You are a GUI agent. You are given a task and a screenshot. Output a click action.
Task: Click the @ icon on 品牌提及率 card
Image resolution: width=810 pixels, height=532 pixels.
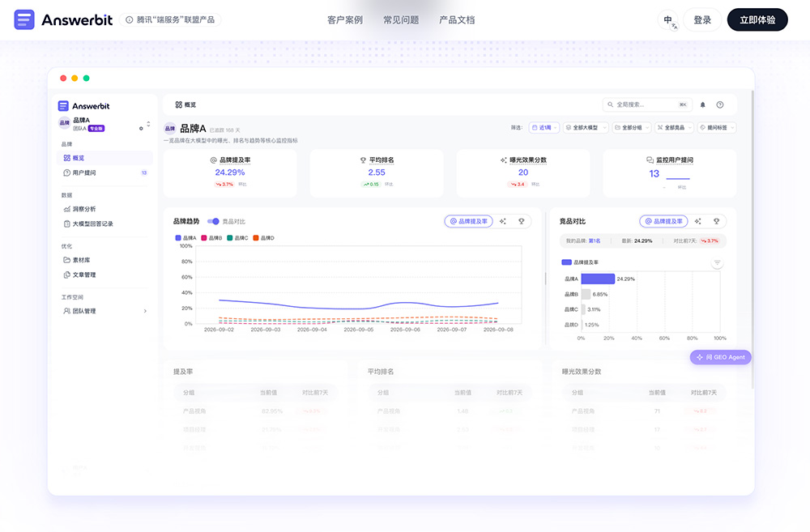pyautogui.click(x=213, y=160)
